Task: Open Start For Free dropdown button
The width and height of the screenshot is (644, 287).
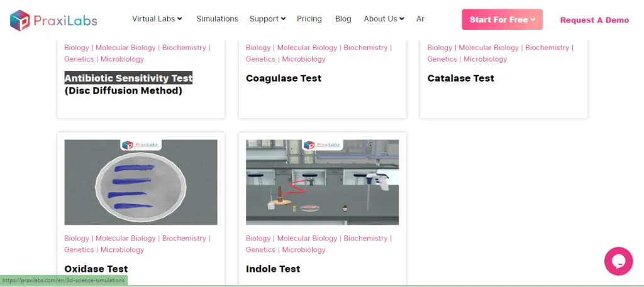Action: click(x=502, y=19)
